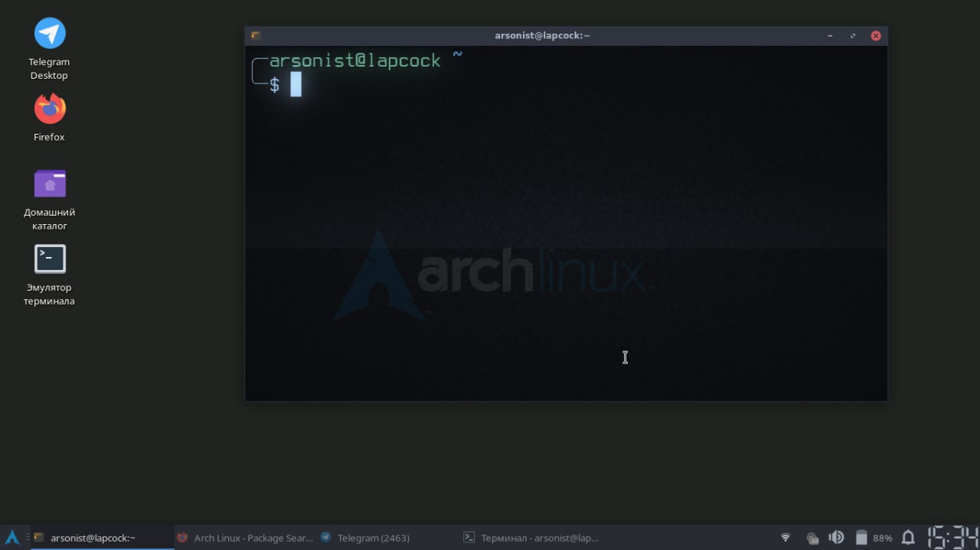Open the Telegram (2463) taskbar window
The width and height of the screenshot is (980, 550).
click(388, 538)
